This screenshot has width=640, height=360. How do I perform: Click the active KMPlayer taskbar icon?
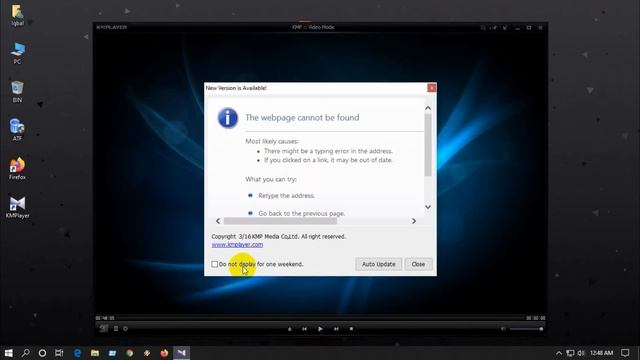[x=182, y=353]
